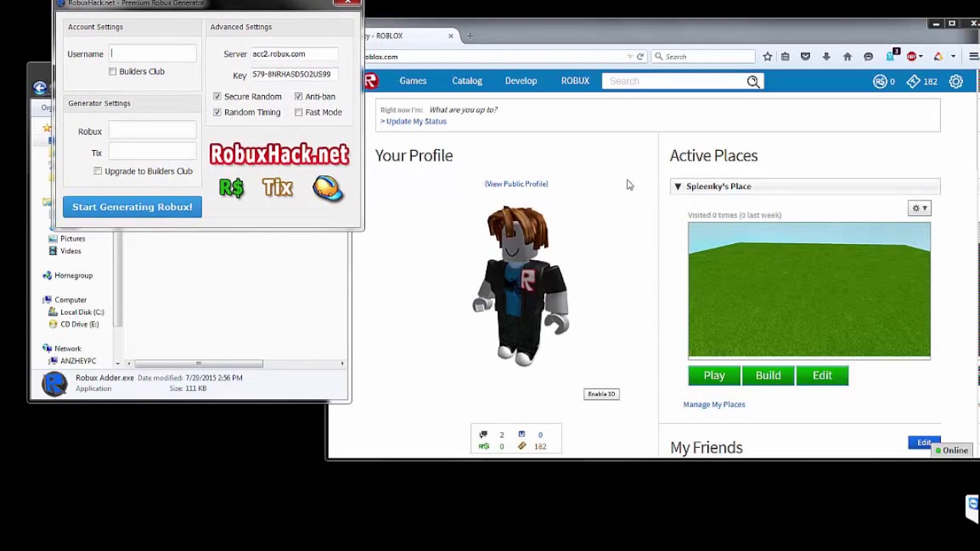Click the green Build button

(x=768, y=376)
